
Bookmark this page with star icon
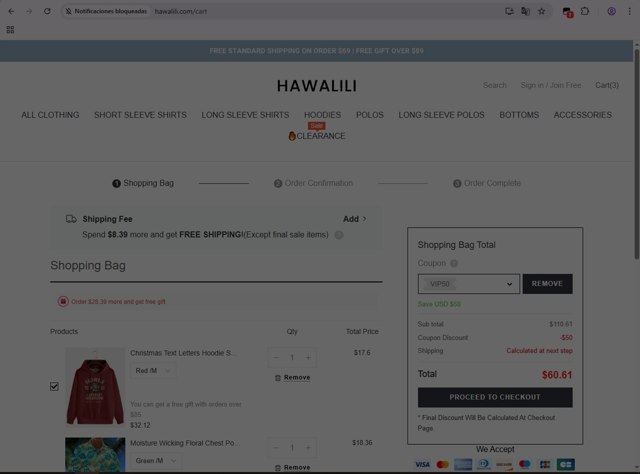coord(542,11)
